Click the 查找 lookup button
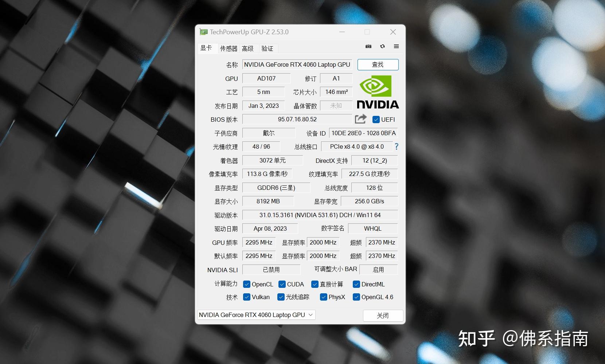605x364 pixels. (x=378, y=64)
